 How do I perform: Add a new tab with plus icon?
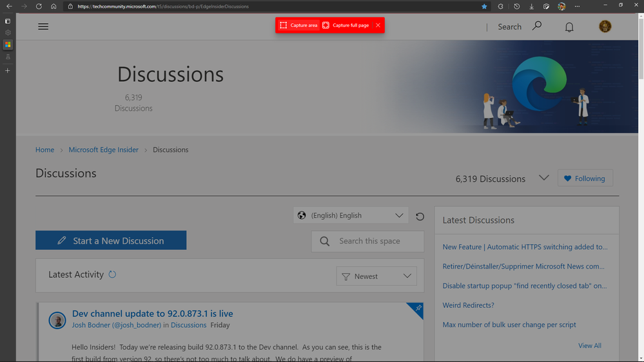click(x=7, y=71)
